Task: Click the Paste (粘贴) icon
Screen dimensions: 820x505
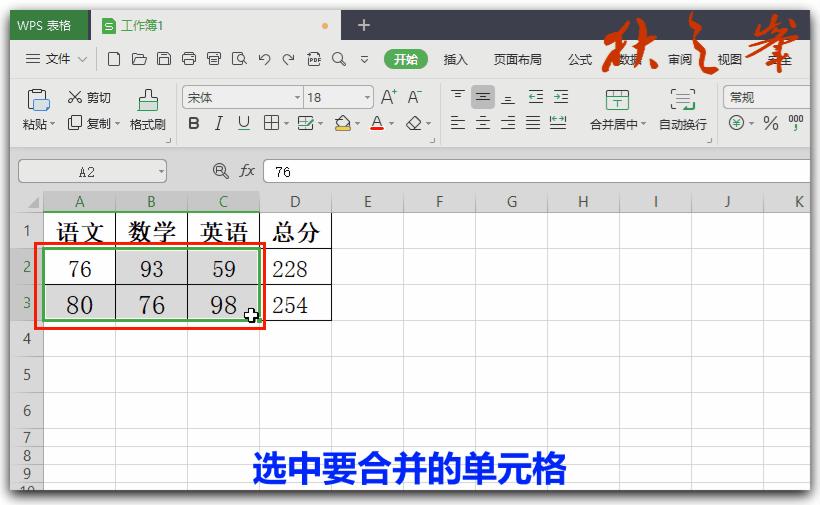Action: (38, 100)
